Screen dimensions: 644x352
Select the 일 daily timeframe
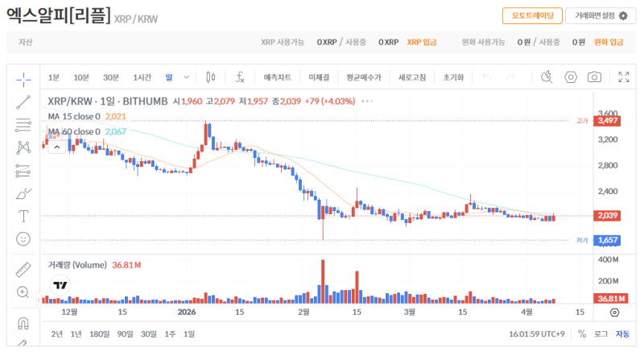click(x=169, y=77)
